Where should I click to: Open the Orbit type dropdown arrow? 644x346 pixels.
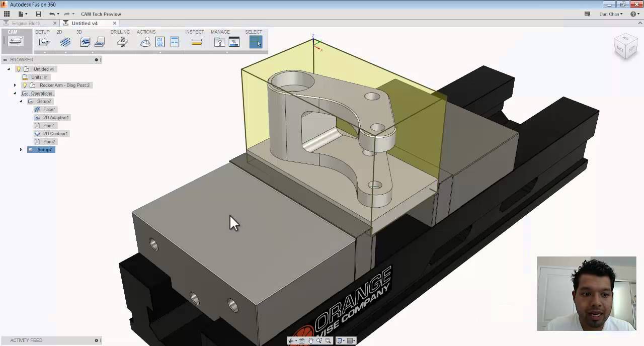296,340
